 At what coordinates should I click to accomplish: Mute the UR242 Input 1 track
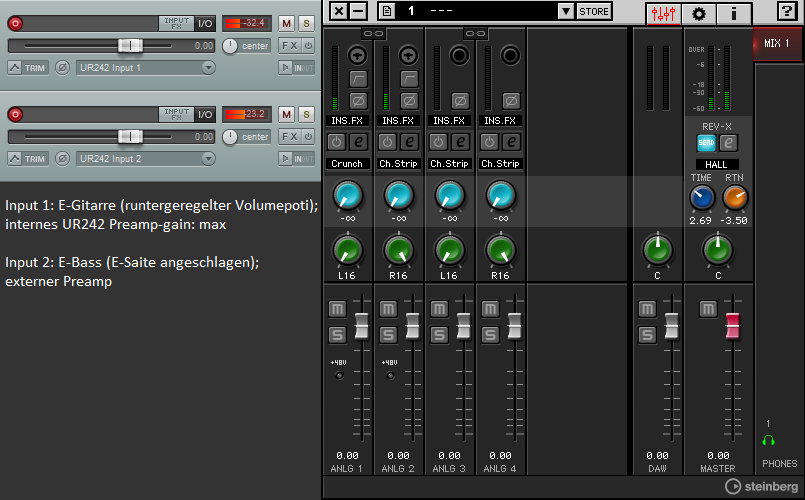[286, 23]
